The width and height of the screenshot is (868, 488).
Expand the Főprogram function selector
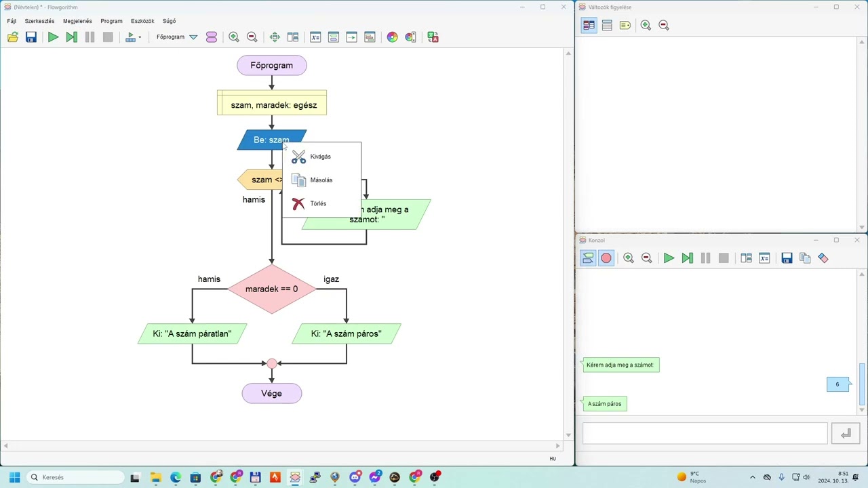tap(193, 37)
